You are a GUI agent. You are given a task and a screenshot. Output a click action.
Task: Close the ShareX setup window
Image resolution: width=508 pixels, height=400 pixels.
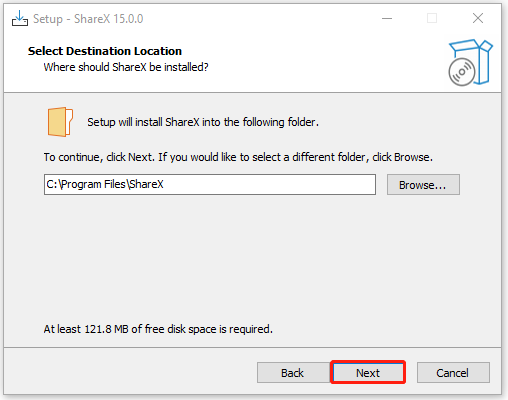coord(478,18)
